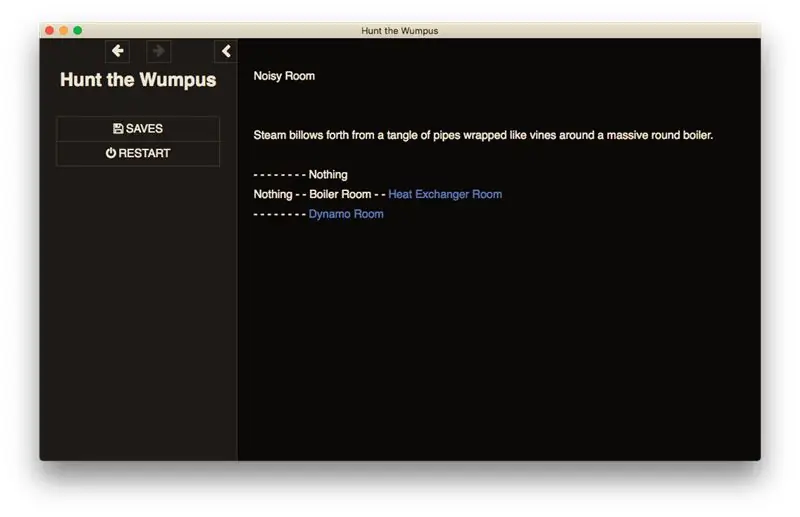Open the SAVES menu

coord(138,129)
